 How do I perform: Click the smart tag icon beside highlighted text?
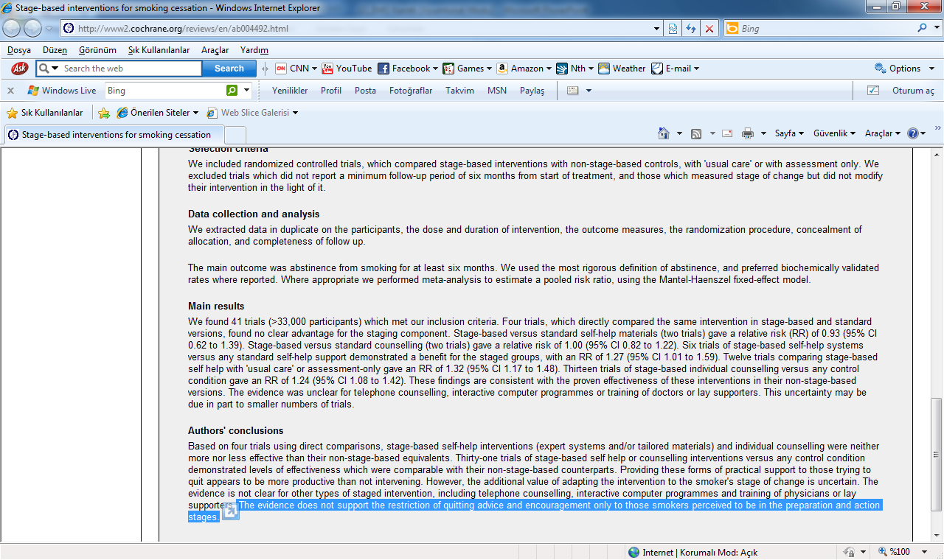(230, 510)
